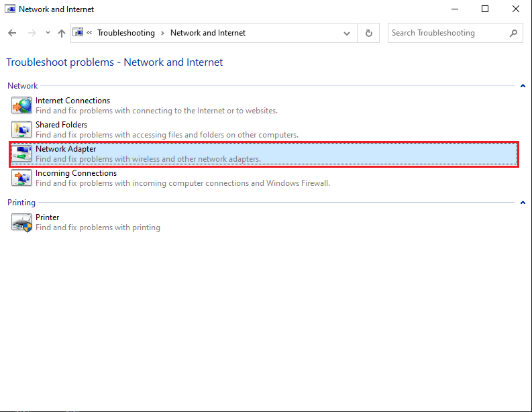The width and height of the screenshot is (532, 412).
Task: Click the refresh icon beside address bar
Action: [368, 33]
